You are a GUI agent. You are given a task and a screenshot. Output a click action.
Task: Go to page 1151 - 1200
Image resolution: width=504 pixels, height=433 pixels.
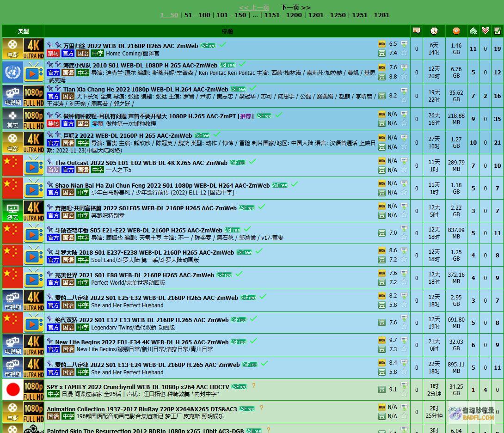pos(283,15)
